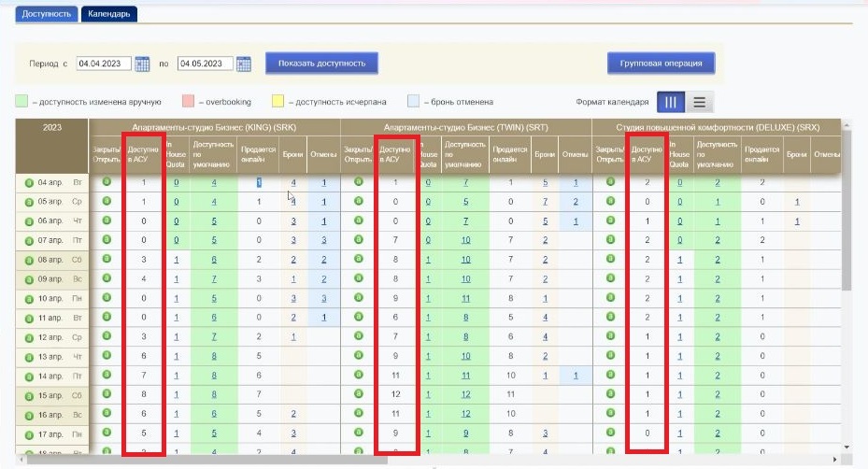The width and height of the screenshot is (868, 469).
Task: Open SRX bookings link 1 for 05 апр.
Action: point(797,202)
